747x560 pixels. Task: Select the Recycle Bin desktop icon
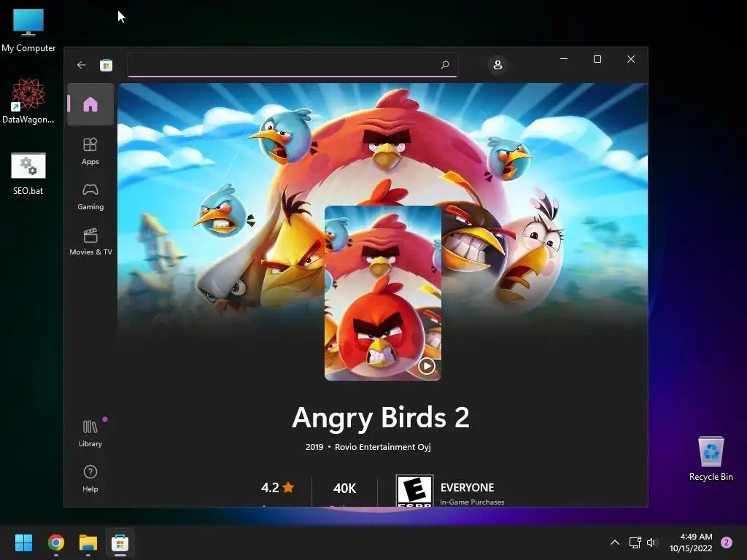711,459
